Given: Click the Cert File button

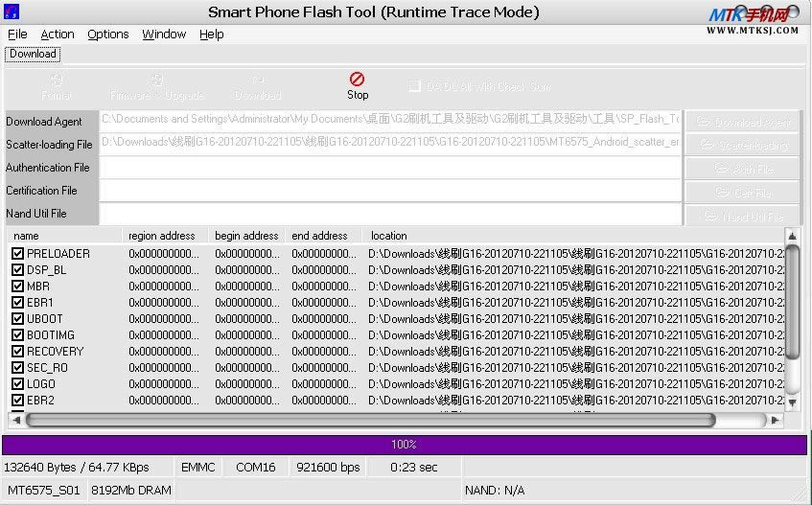Looking at the screenshot, I should [x=742, y=192].
